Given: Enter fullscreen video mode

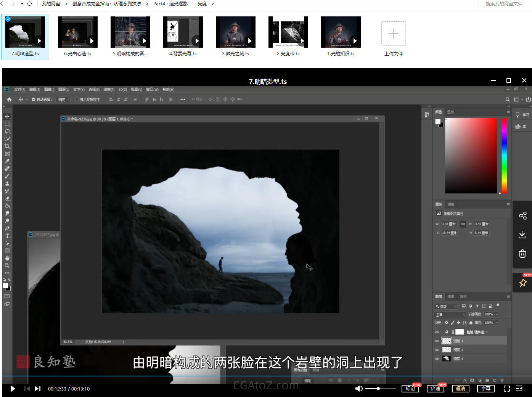Looking at the screenshot, I should point(506,389).
